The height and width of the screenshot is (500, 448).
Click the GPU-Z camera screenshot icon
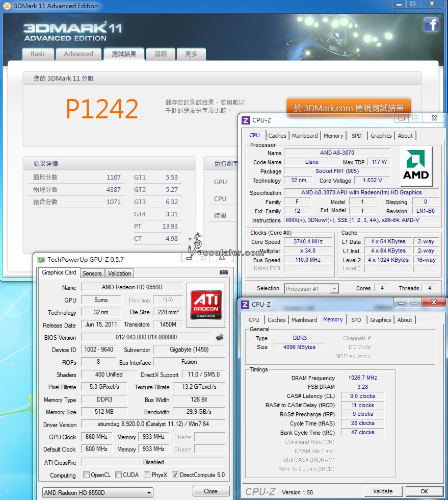coord(224,272)
